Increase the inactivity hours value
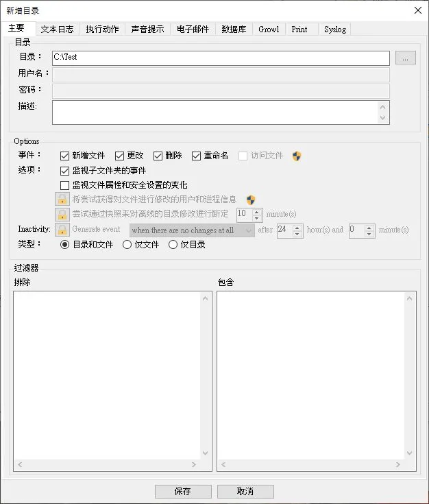429x504 pixels. coord(297,228)
